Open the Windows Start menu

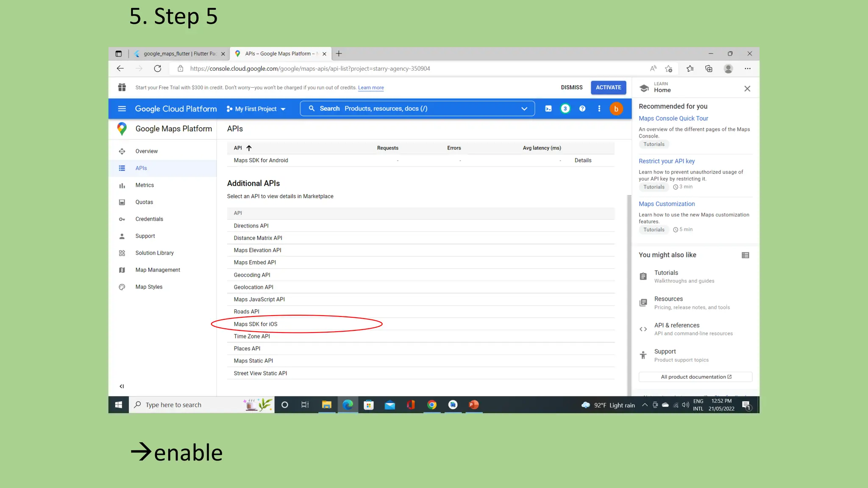point(119,405)
